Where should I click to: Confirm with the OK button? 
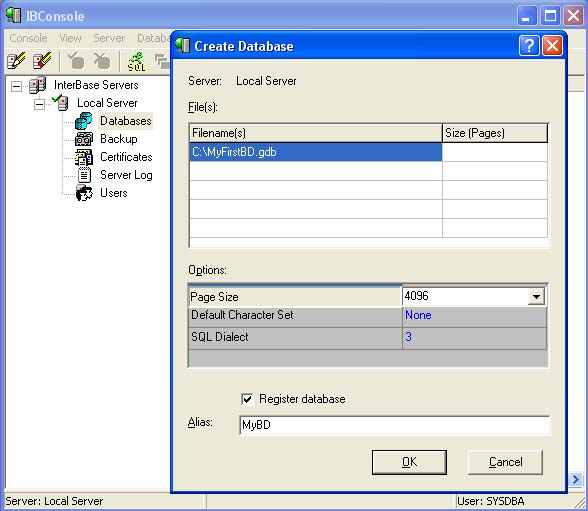click(x=409, y=462)
